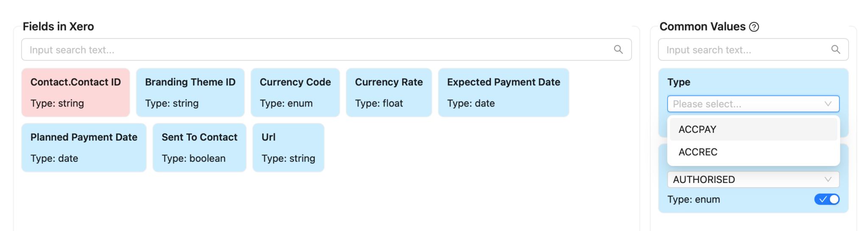
Task: Select the Contact.Contact ID field card
Action: click(x=75, y=93)
